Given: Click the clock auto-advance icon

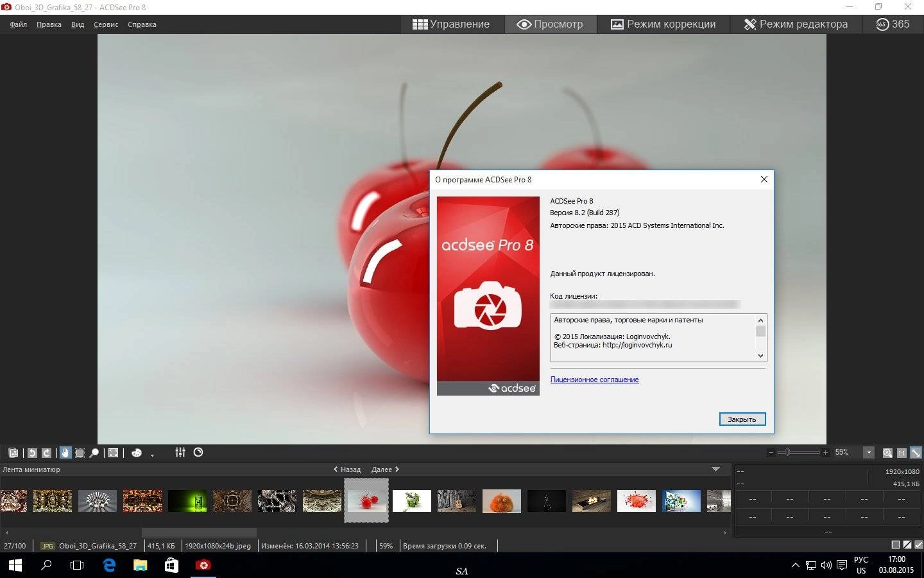Looking at the screenshot, I should 198,452.
